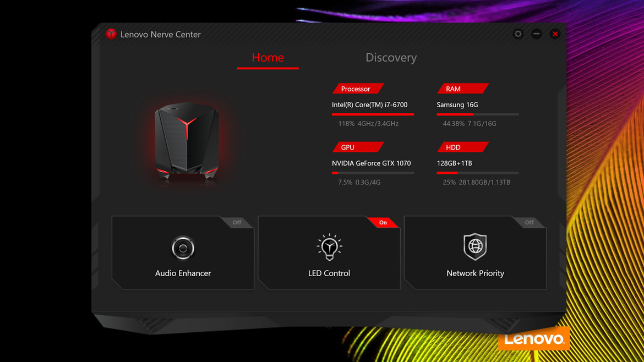Screen dimensions: 644x362
Task: Click the red Processor label
Action: coord(358,89)
